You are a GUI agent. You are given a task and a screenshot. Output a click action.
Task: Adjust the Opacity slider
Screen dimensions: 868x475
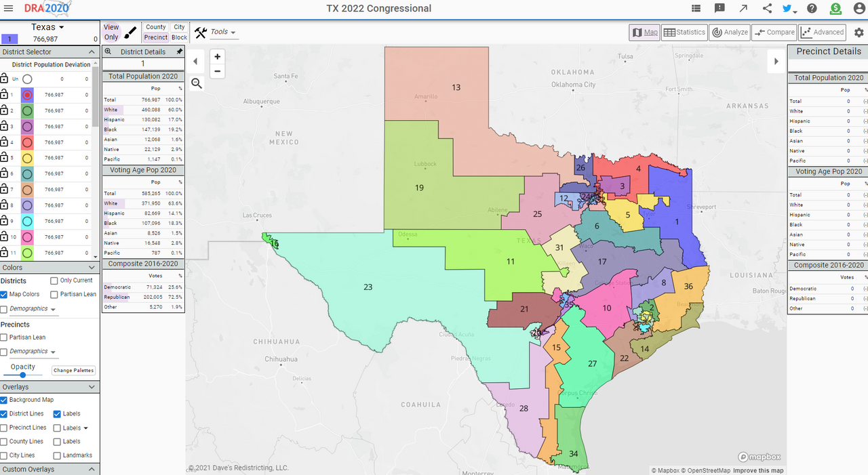point(22,376)
